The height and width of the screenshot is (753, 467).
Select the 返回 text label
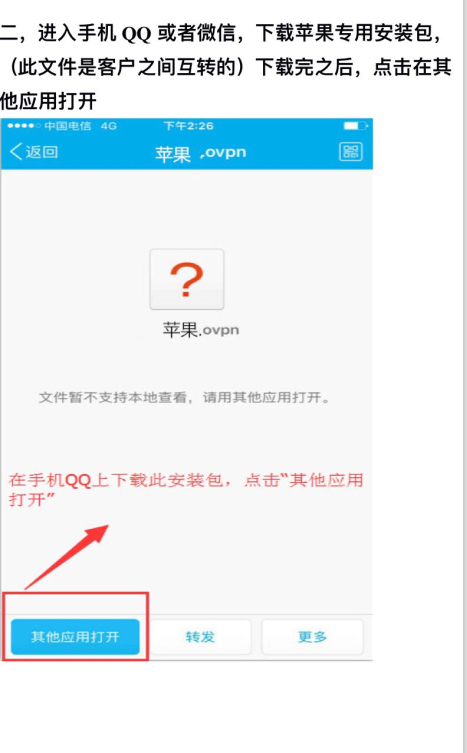click(42, 152)
